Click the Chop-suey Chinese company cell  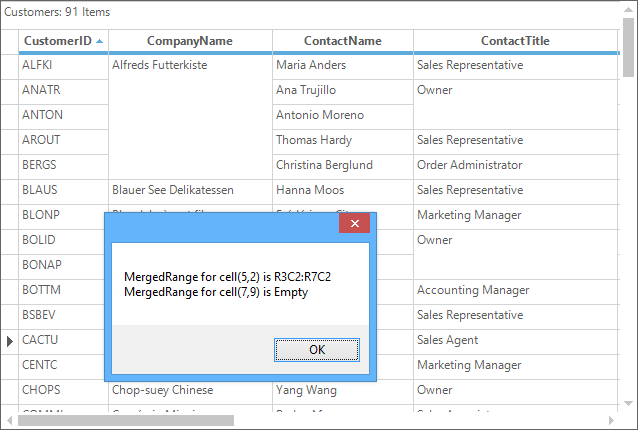pyautogui.click(x=190, y=390)
